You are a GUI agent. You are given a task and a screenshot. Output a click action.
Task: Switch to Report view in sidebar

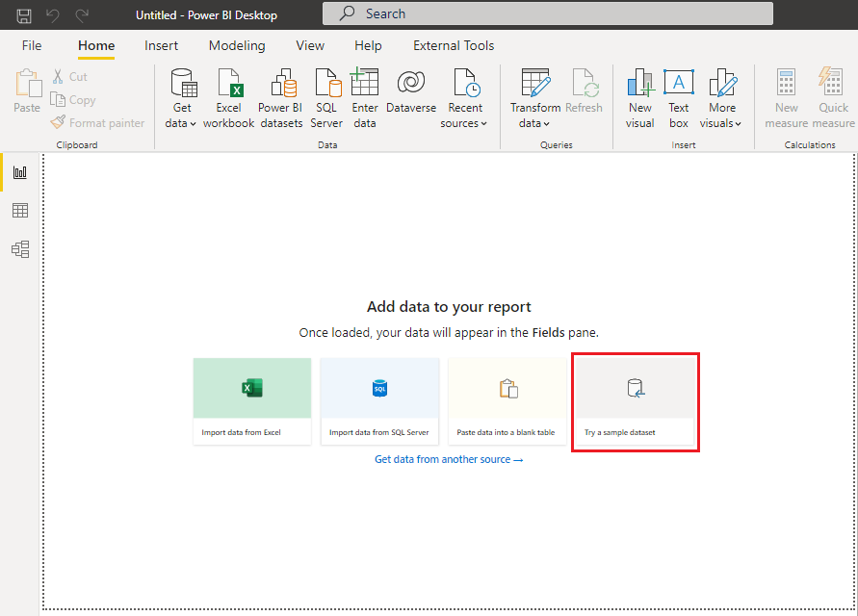coord(20,173)
